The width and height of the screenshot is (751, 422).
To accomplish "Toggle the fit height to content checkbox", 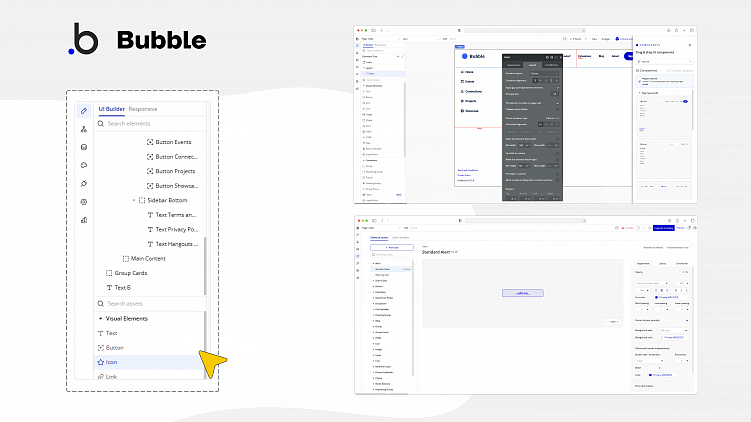I will point(558,174).
